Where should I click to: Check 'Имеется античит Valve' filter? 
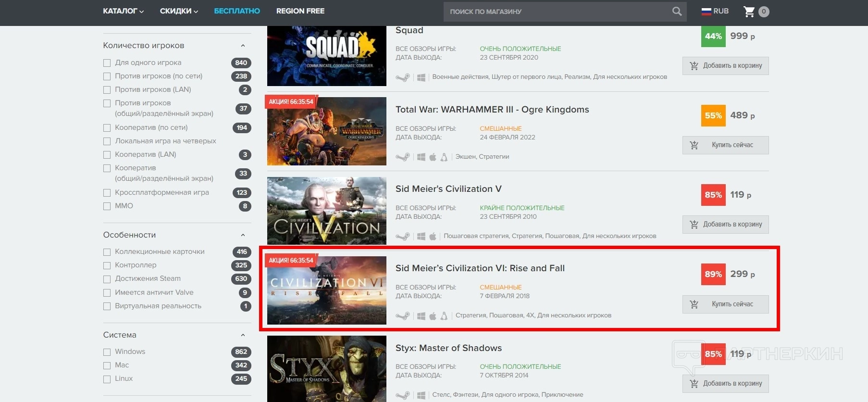point(107,293)
